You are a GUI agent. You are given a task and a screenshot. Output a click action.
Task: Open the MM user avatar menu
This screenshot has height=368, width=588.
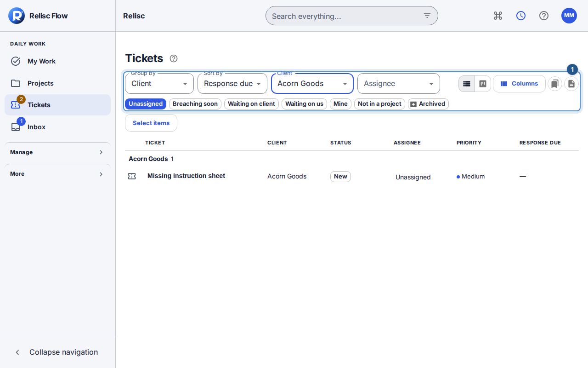pos(569,16)
